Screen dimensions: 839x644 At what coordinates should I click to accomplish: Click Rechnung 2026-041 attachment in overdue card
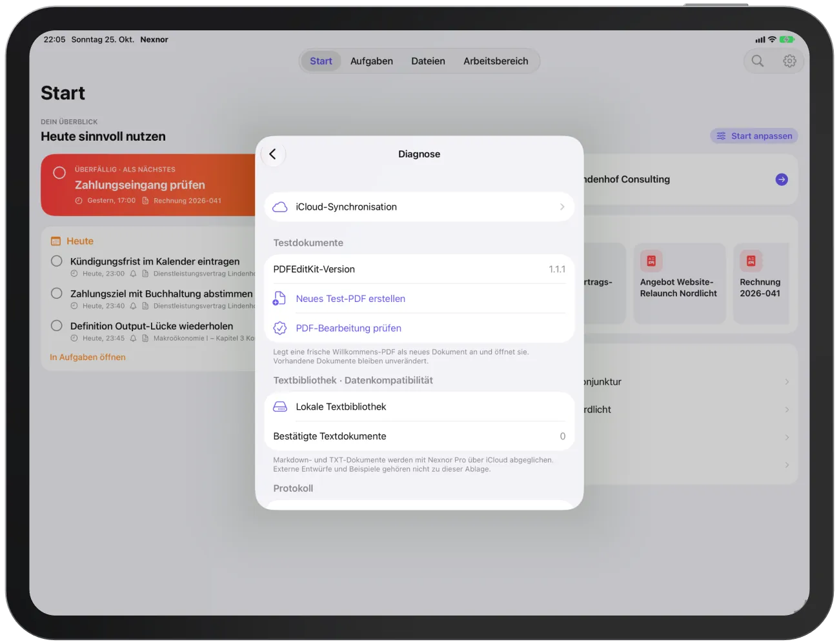pos(182,201)
